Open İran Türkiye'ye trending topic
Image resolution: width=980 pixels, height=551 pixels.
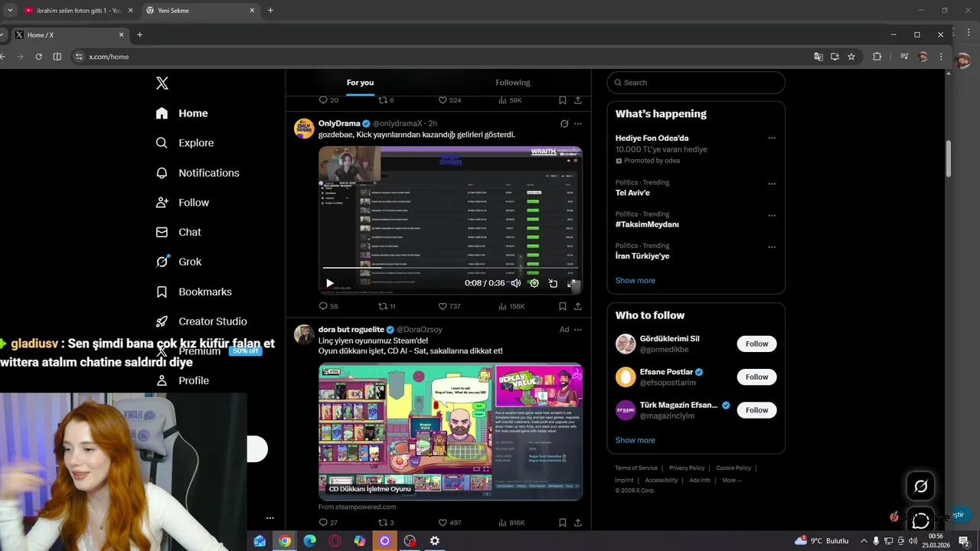642,256
